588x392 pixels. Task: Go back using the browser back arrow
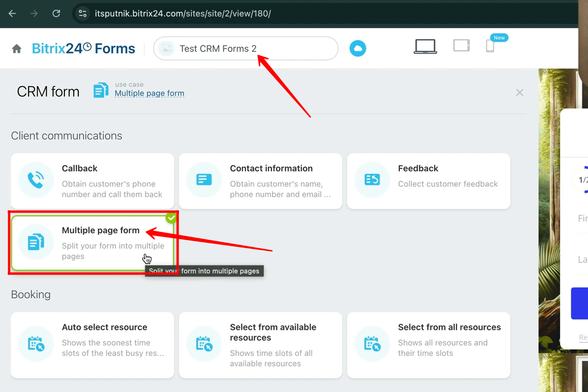click(12, 13)
